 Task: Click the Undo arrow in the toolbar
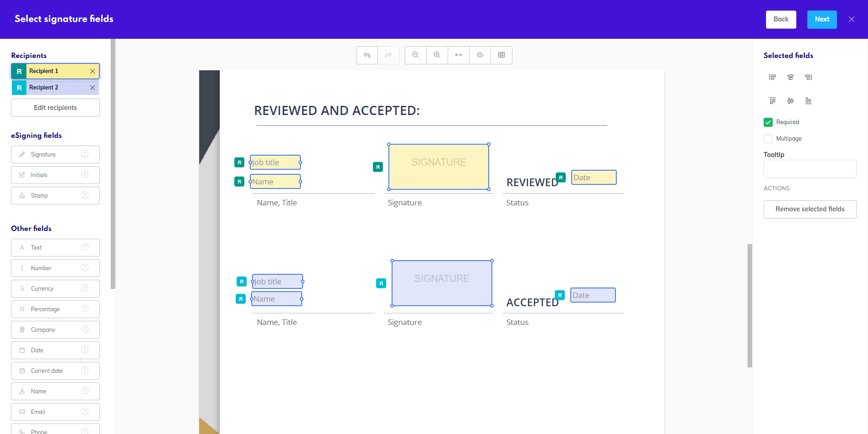tap(367, 55)
